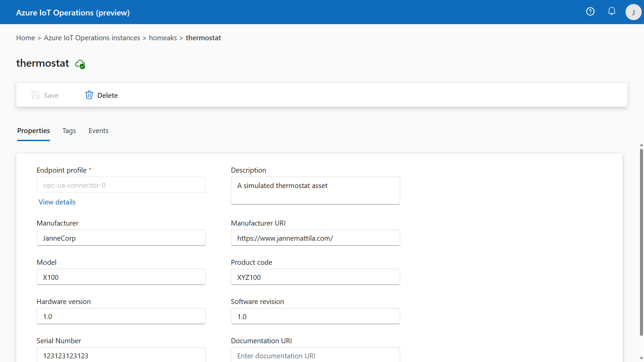
Task: Click the Documentation URI label
Action: [x=261, y=341]
